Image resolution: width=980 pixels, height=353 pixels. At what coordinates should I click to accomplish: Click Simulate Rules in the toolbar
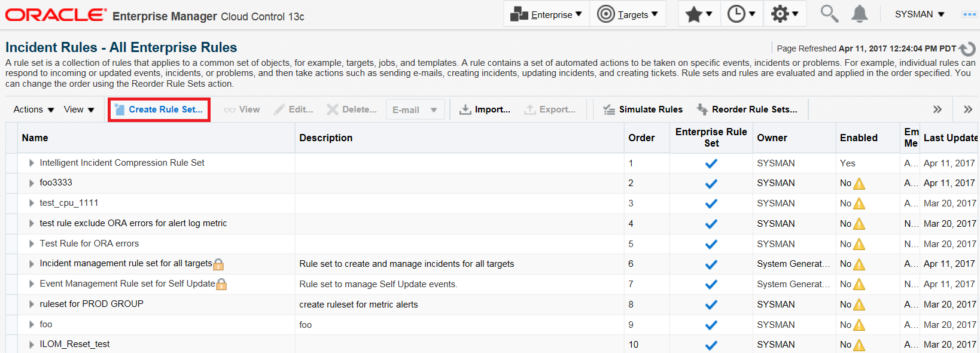(643, 109)
